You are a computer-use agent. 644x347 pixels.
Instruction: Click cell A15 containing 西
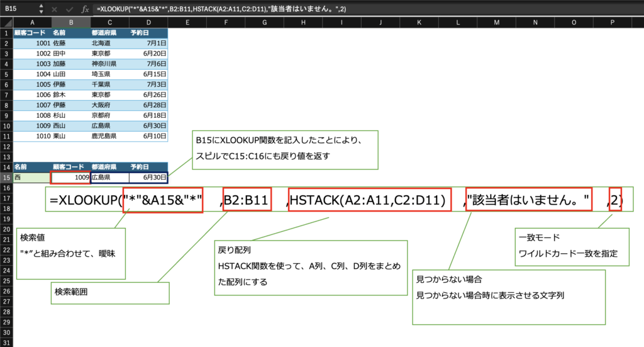pyautogui.click(x=31, y=178)
